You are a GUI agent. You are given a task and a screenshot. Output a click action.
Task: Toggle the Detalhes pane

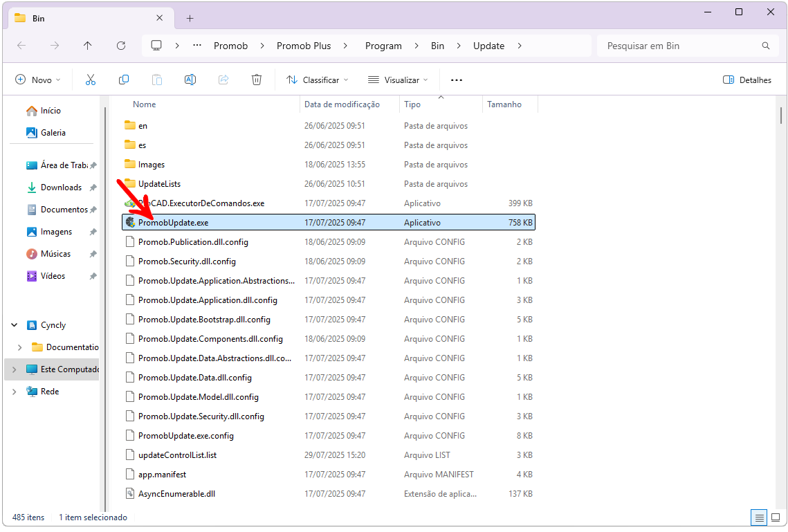point(746,80)
